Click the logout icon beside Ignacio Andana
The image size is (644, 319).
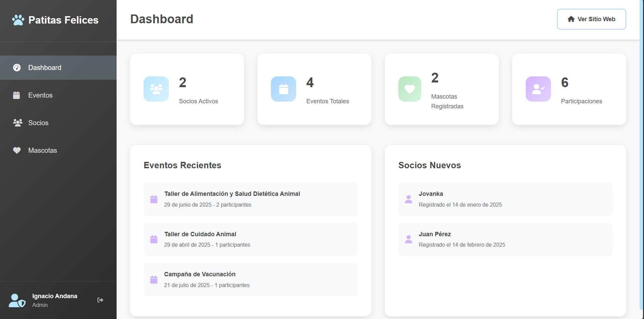click(x=100, y=300)
